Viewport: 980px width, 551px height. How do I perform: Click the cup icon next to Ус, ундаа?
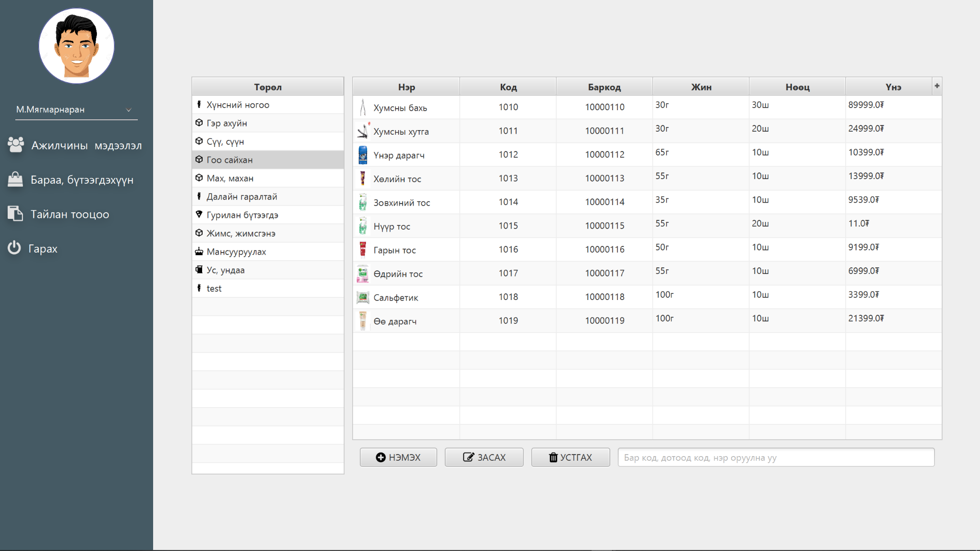tap(199, 269)
